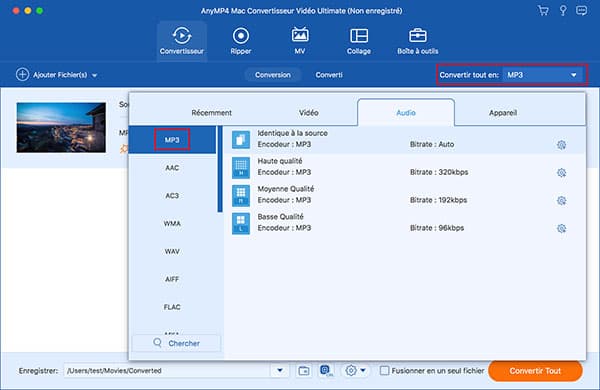Screen dimensions: 600x390
Task: Switch to the Vidéo tab
Action: (x=308, y=113)
